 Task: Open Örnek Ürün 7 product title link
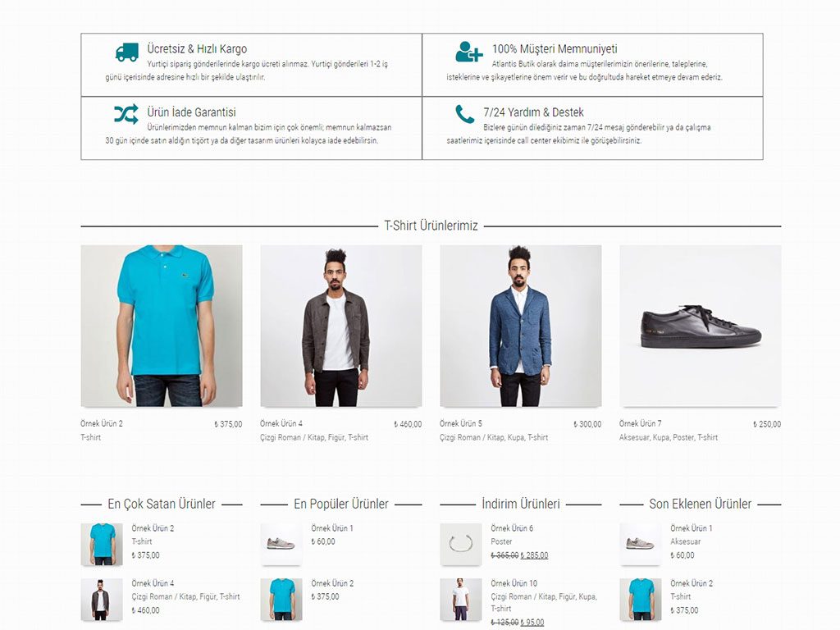click(x=640, y=423)
